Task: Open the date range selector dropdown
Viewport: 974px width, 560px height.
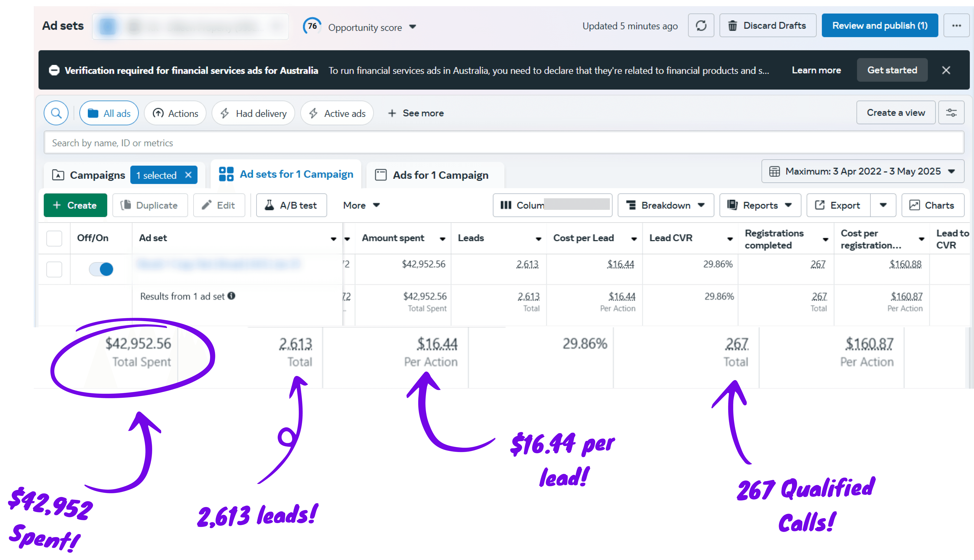Action: (862, 171)
